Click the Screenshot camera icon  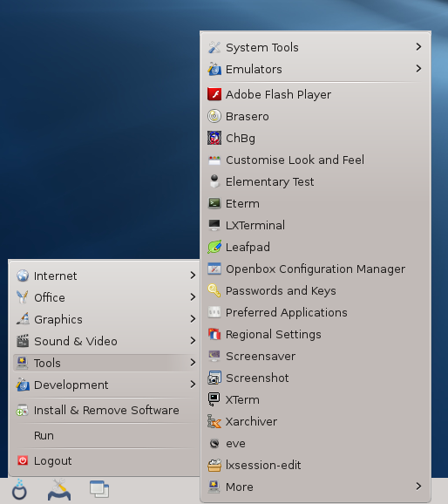tap(214, 378)
